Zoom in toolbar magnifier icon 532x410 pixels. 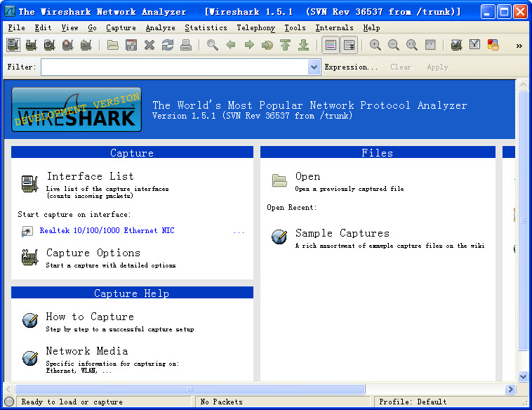click(375, 45)
